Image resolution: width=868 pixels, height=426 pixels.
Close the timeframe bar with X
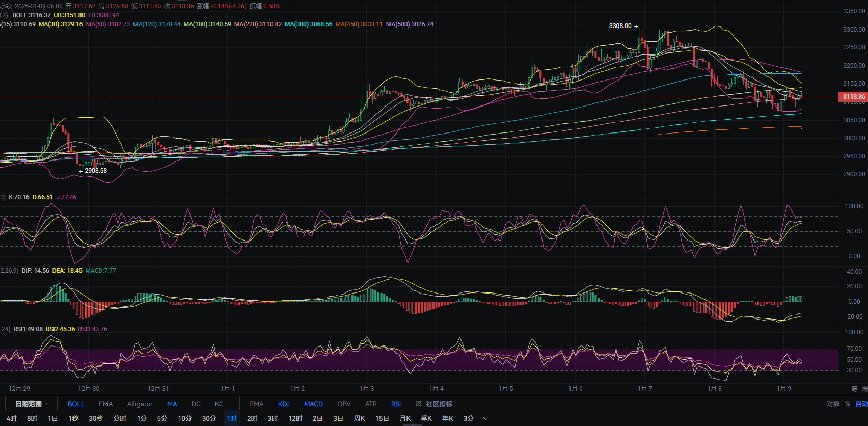(x=484, y=418)
